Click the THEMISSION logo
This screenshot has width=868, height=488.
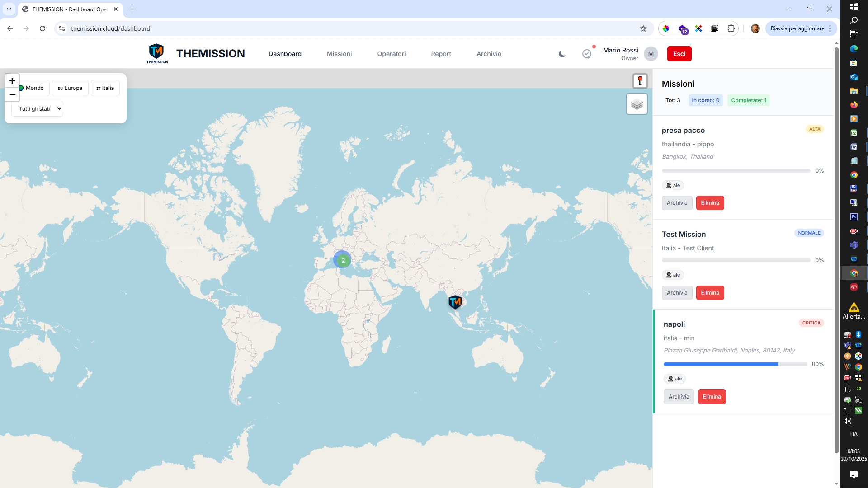(156, 53)
